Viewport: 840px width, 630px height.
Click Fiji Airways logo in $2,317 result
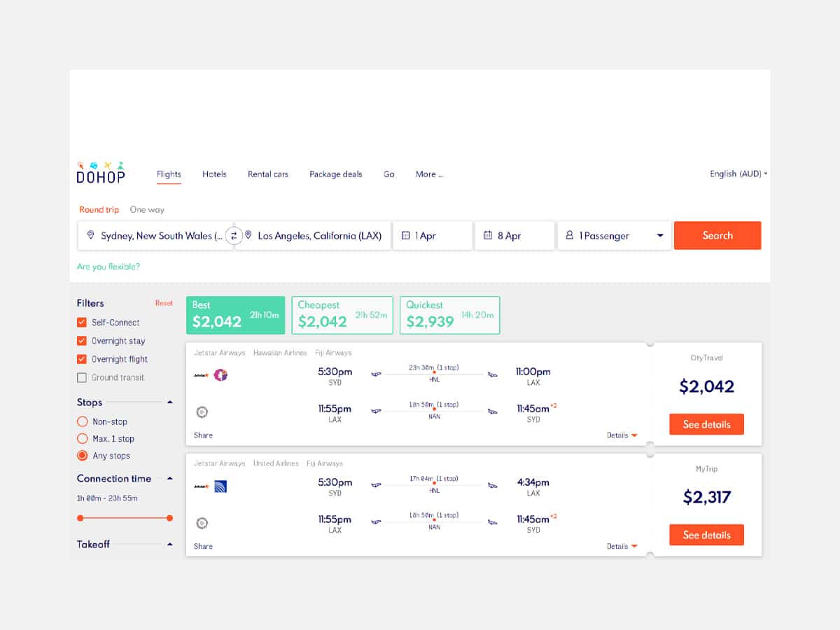coord(202,522)
